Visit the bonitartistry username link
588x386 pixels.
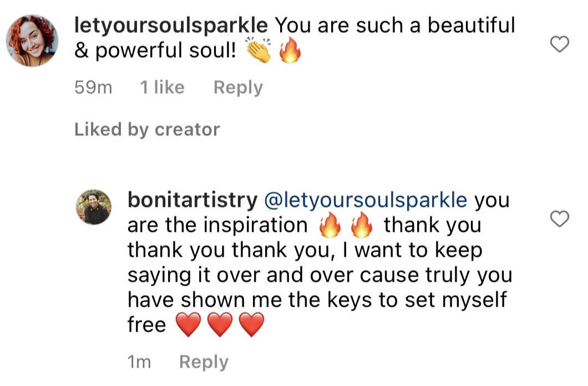tap(192, 200)
